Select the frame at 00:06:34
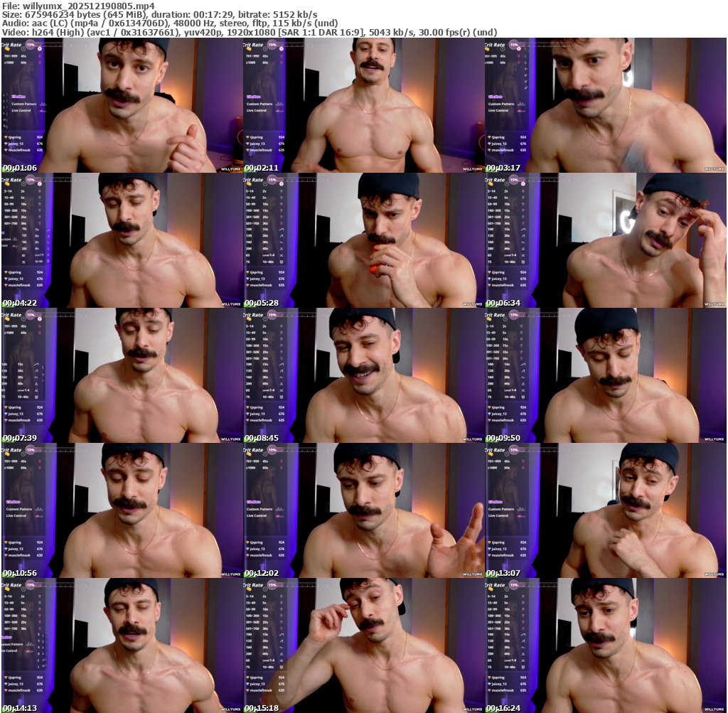This screenshot has height=713, width=728. coord(606,240)
